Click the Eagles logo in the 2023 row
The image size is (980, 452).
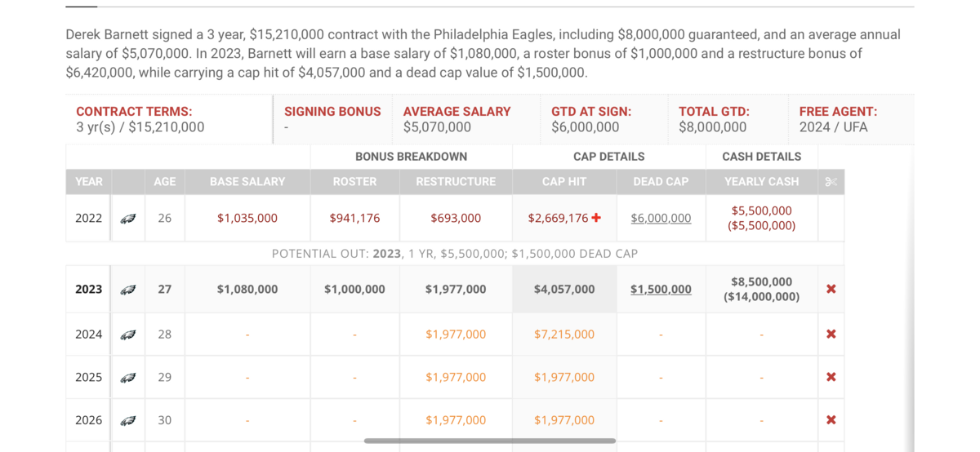pos(128,290)
